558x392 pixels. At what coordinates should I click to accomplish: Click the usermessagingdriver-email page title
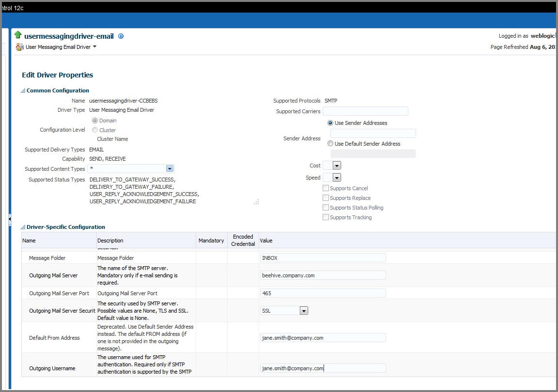69,36
